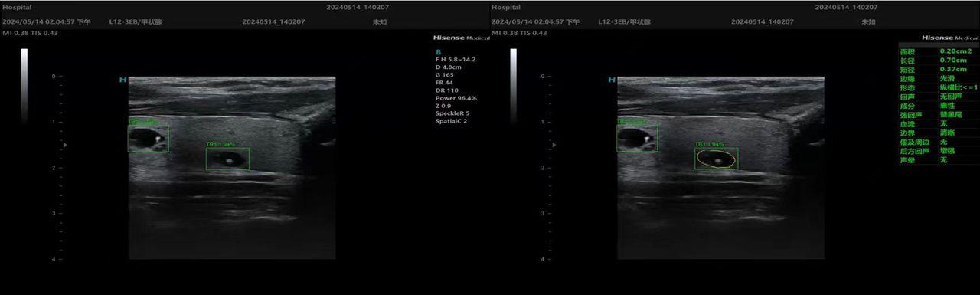980x295 pixels.
Task: Click the H orientation marker in the measurement view
Action: 611,80
